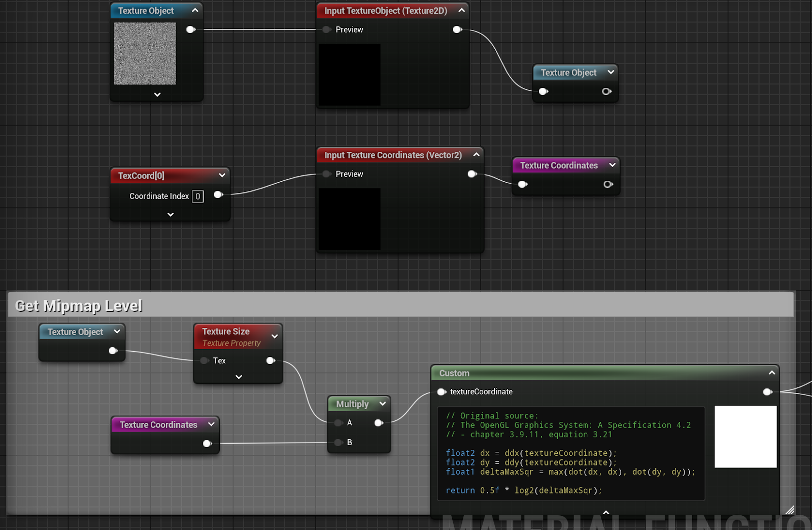The height and width of the screenshot is (530, 812).
Task: Click the 'float2 dx = ddx(textureCoordinate);' code line
Action: click(x=531, y=453)
